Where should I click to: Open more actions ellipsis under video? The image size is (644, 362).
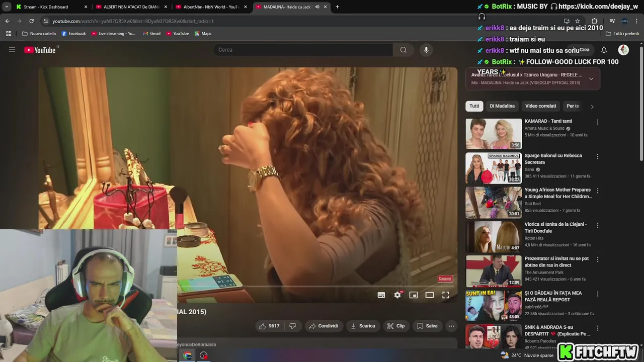click(451, 326)
